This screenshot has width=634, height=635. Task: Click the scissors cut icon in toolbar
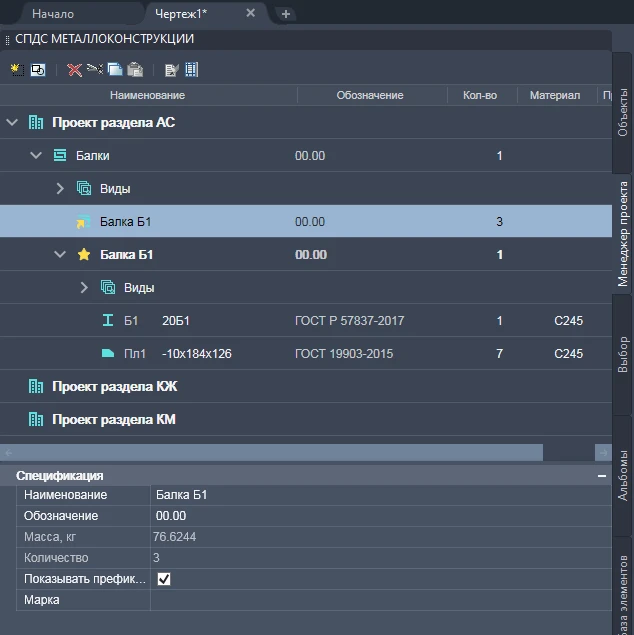tap(94, 70)
